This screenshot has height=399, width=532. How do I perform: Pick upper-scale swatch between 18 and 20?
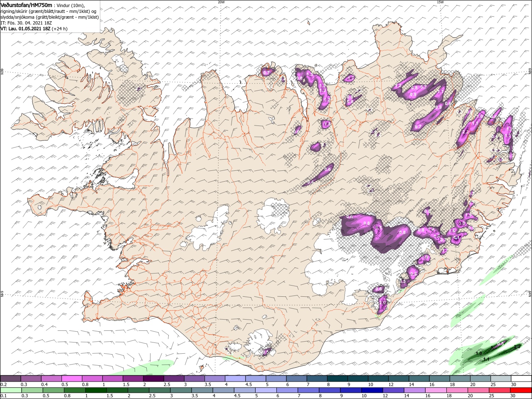coord(460,379)
